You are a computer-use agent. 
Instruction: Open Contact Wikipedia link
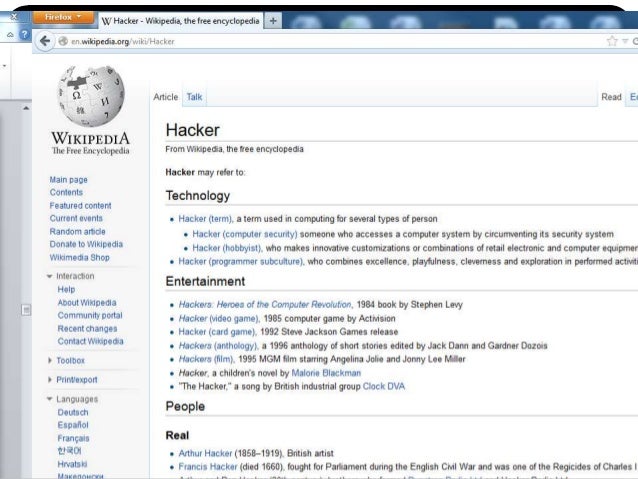(x=90, y=341)
